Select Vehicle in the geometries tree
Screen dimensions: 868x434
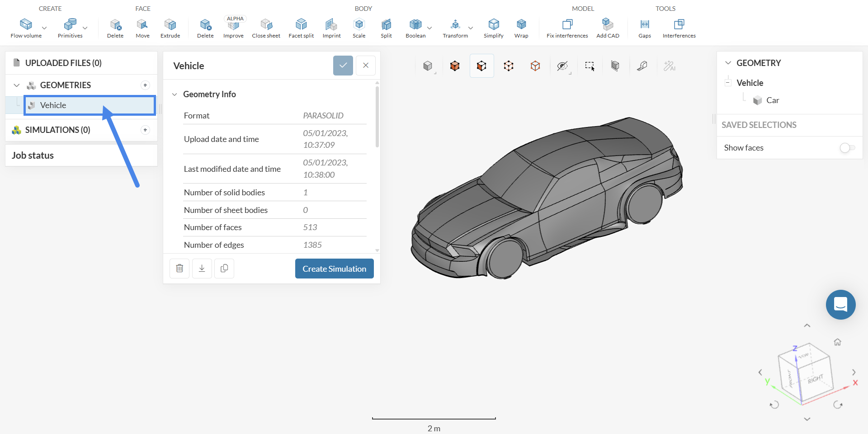[x=53, y=105]
